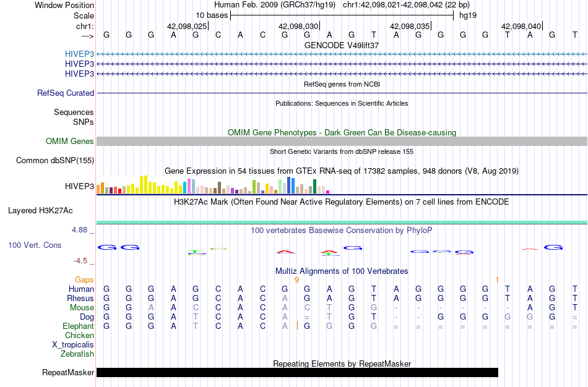Click the RefSeq genes from NCBI title
This screenshot has width=588, height=387.
342,84
